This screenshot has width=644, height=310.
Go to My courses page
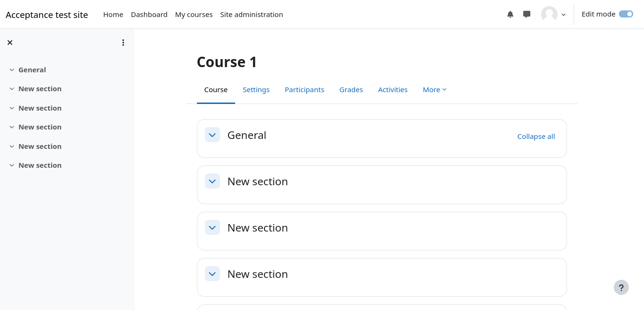(194, 15)
